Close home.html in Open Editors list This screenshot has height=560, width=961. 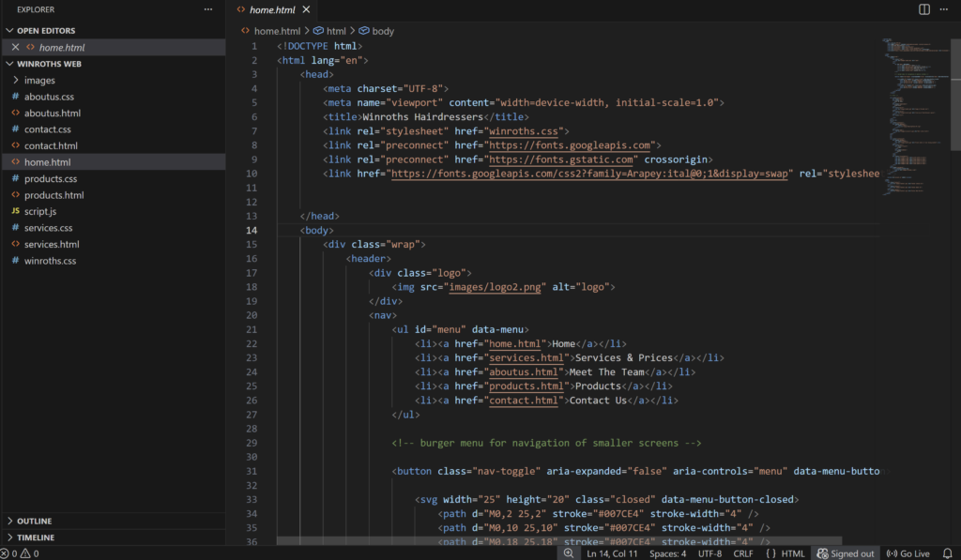(15, 47)
